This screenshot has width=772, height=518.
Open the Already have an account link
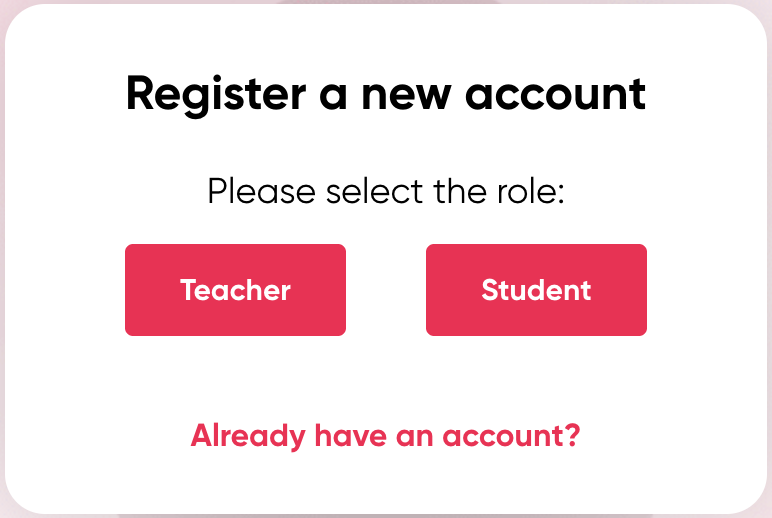click(386, 436)
